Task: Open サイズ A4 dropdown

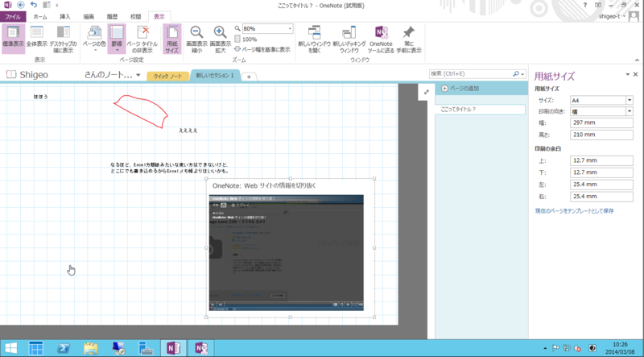Action: pyautogui.click(x=630, y=101)
